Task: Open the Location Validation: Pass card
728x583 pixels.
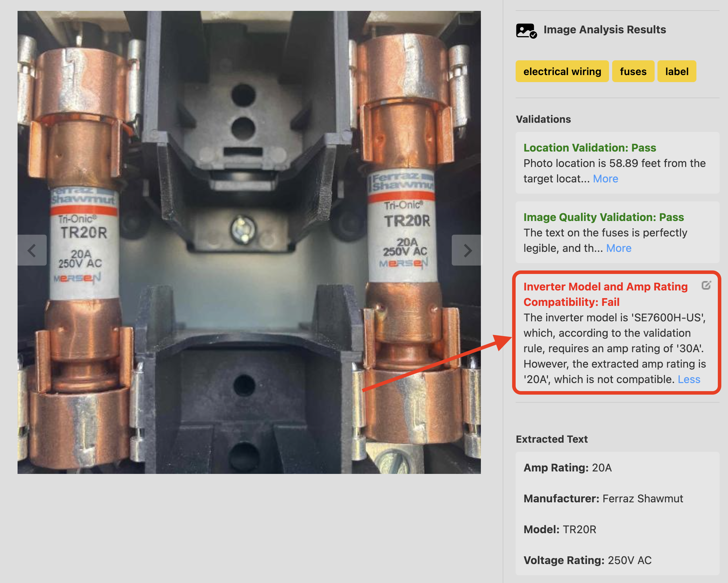Action: pos(617,163)
